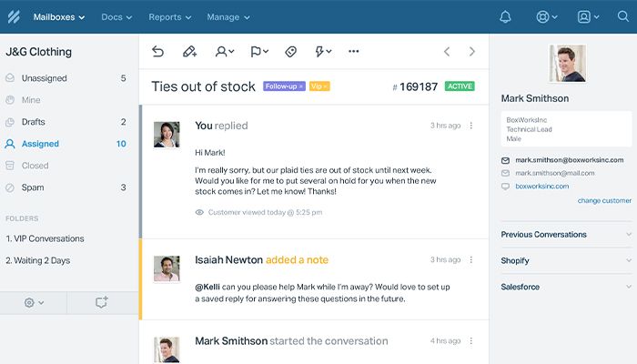Go to the previous conversation arrow
This screenshot has height=364, width=637.
click(x=446, y=52)
